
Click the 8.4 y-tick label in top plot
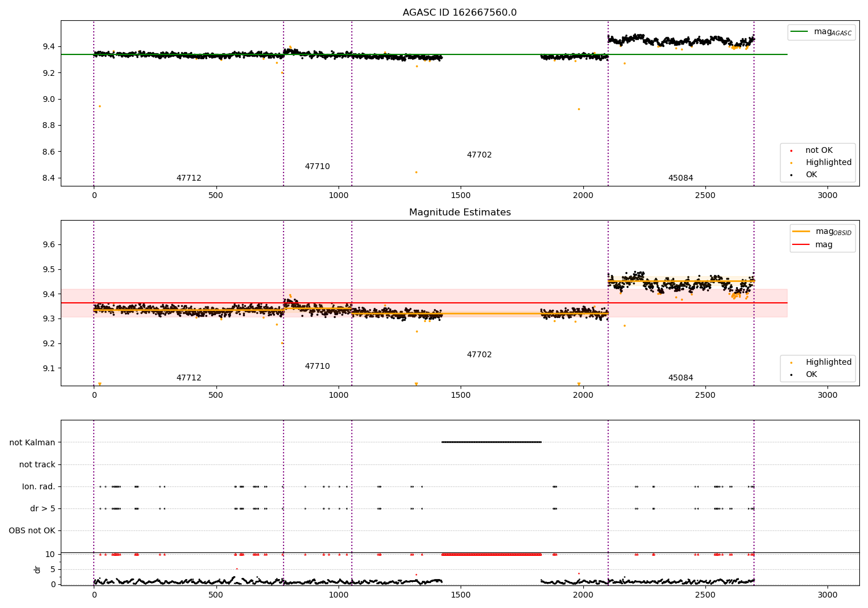click(49, 178)
